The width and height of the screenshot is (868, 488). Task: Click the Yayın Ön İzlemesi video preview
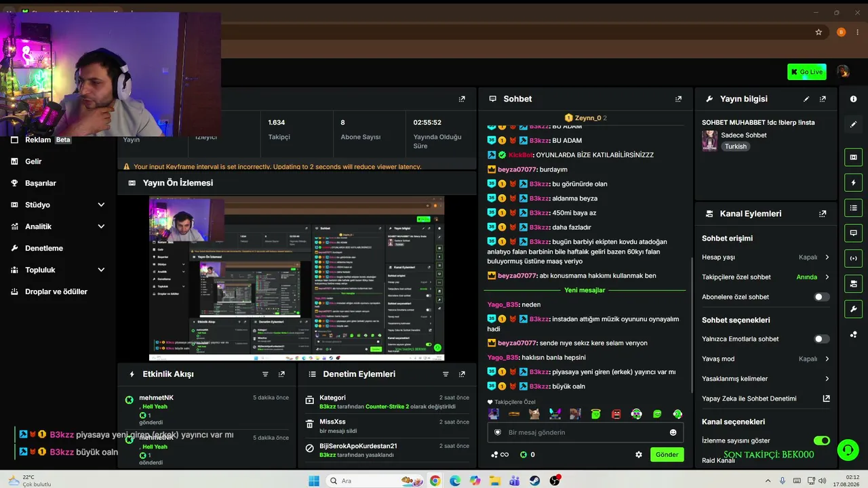pos(297,279)
